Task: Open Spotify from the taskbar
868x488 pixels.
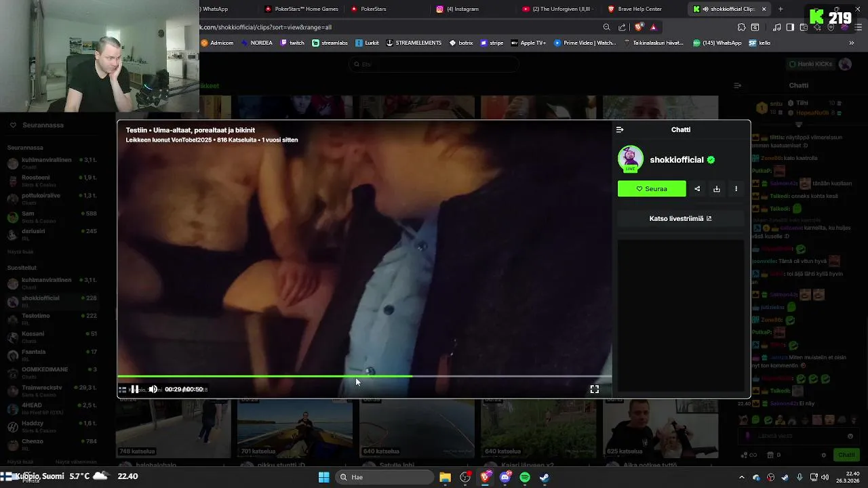Action: tap(525, 477)
